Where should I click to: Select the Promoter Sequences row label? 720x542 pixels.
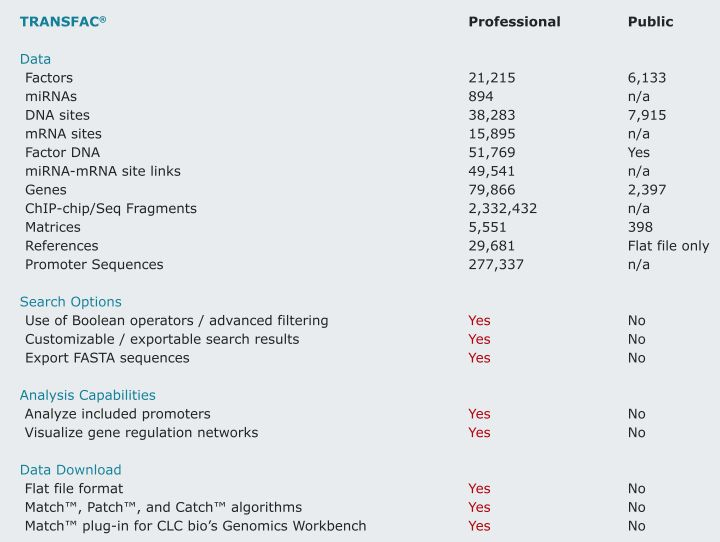[x=94, y=265]
